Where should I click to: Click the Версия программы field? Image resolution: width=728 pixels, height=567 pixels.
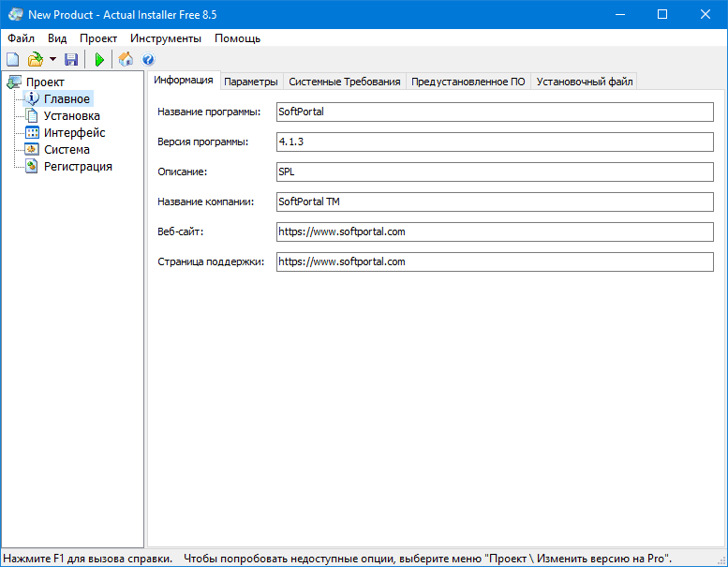495,142
